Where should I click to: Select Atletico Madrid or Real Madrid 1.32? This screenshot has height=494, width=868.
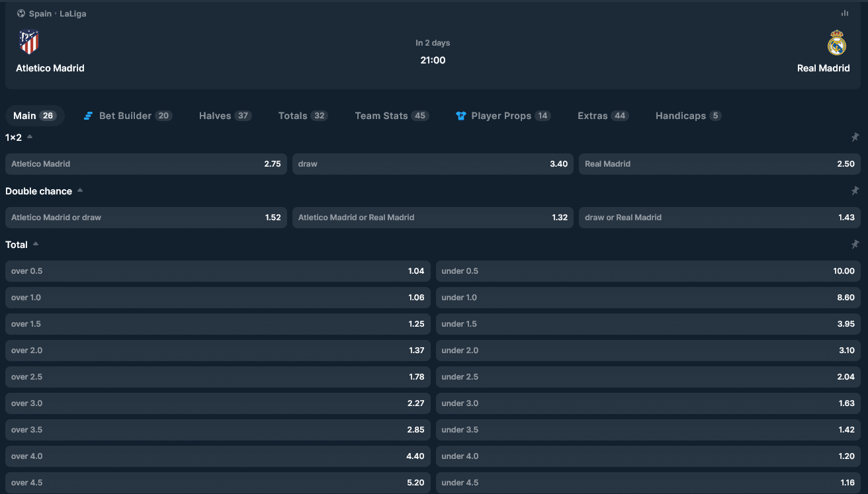[x=433, y=218]
